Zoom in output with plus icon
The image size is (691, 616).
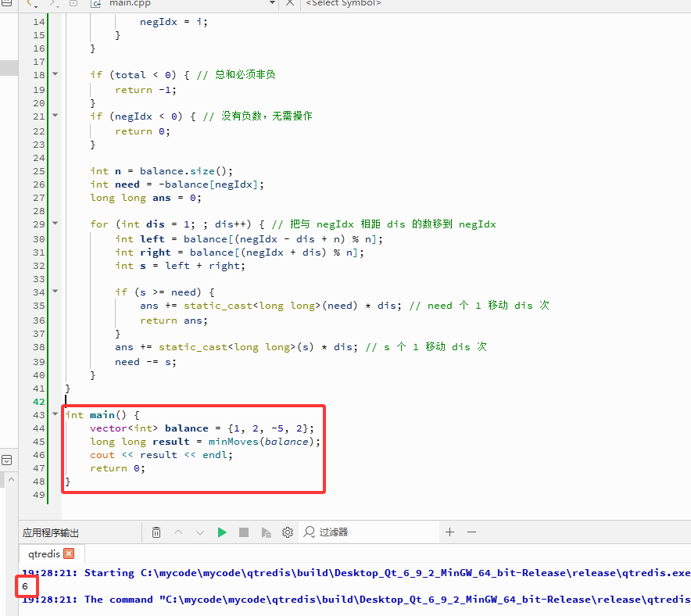[x=449, y=532]
